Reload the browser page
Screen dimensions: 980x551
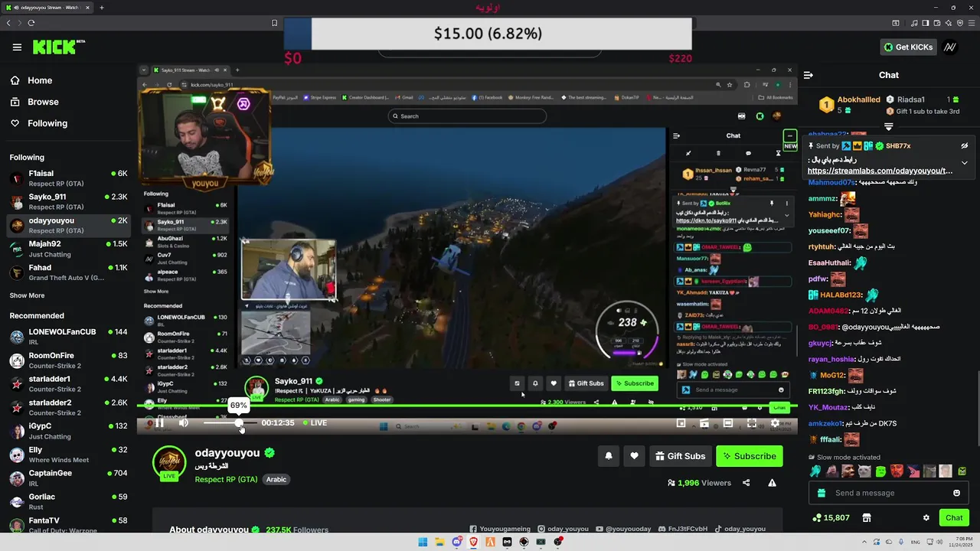[31, 23]
